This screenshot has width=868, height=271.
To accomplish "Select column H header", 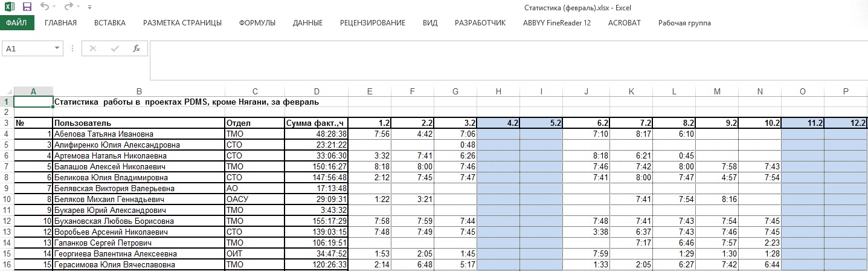I will (x=498, y=91).
